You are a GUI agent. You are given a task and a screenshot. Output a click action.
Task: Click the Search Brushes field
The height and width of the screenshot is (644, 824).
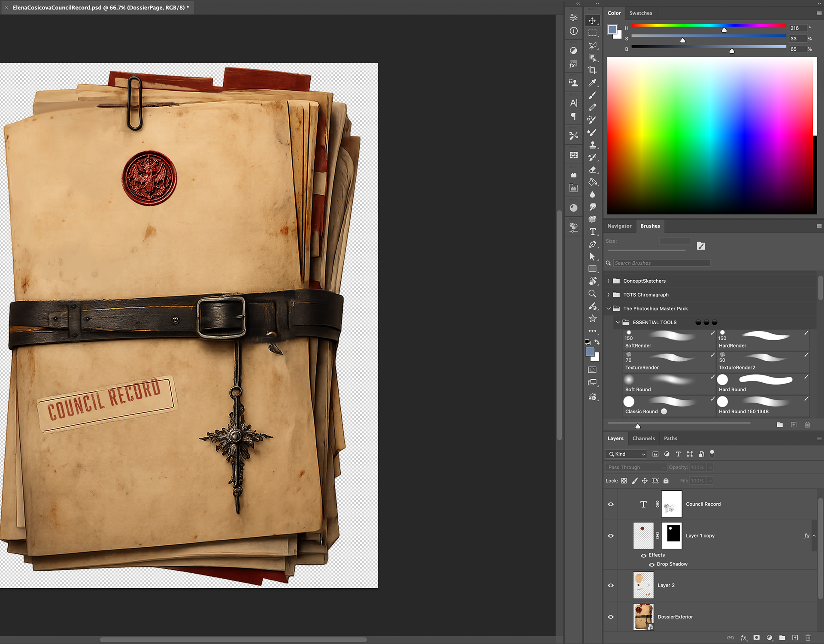661,263
